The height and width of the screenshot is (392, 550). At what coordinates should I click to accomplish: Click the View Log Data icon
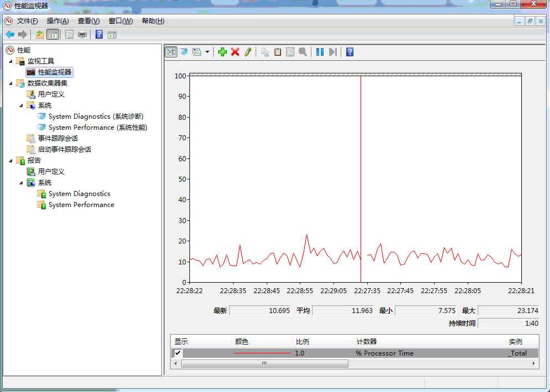[x=183, y=52]
